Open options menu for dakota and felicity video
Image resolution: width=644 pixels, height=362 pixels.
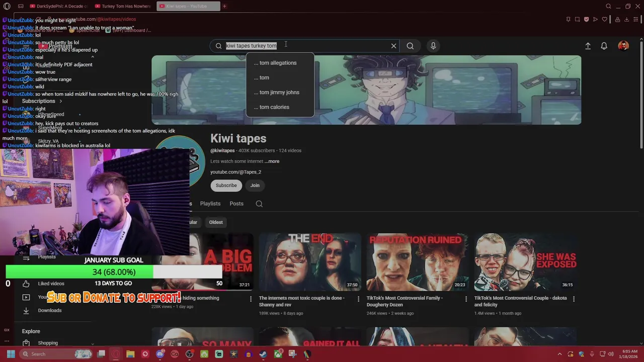574,299
